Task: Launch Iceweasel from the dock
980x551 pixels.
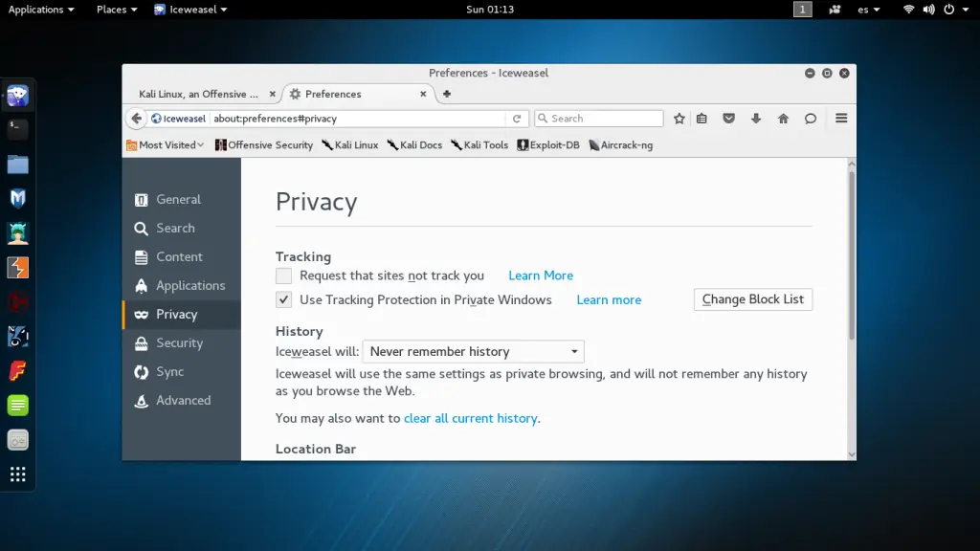Action: (17, 96)
